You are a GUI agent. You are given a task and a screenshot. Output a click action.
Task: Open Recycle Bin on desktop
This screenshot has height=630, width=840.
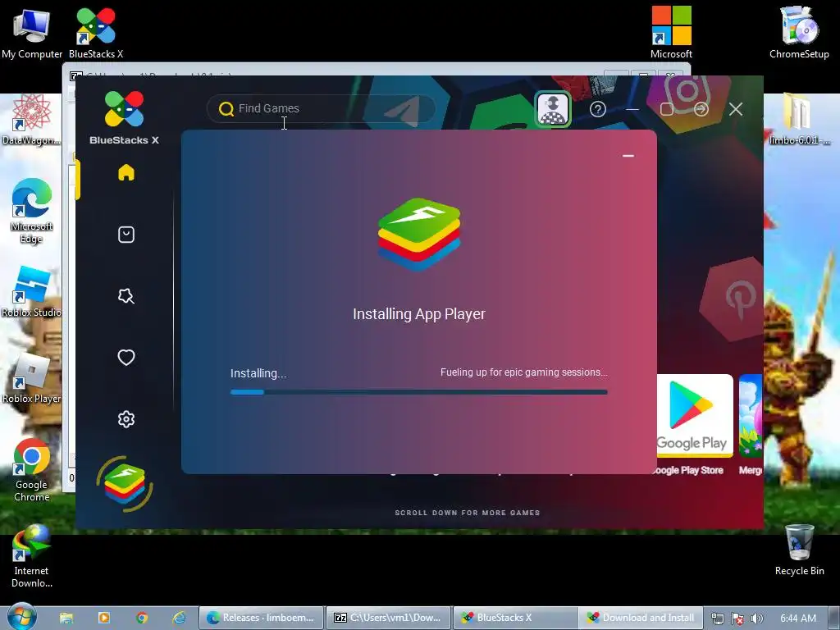pyautogui.click(x=799, y=550)
